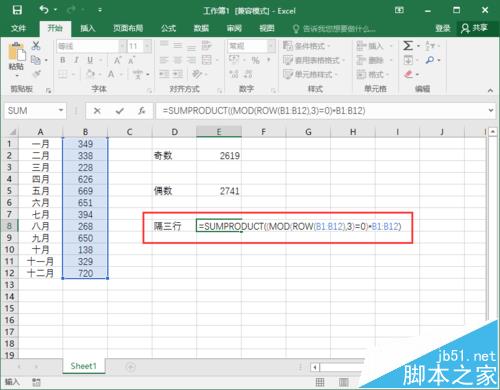Toggle Underline formatting
500x390 pixels.
(x=90, y=60)
